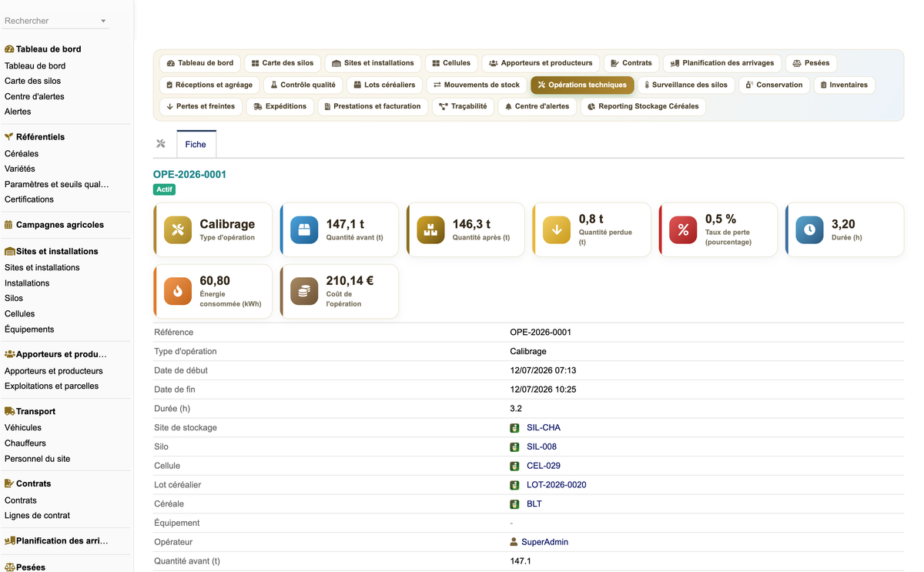
Task: Open Prestations et facturation
Action: coord(372,106)
